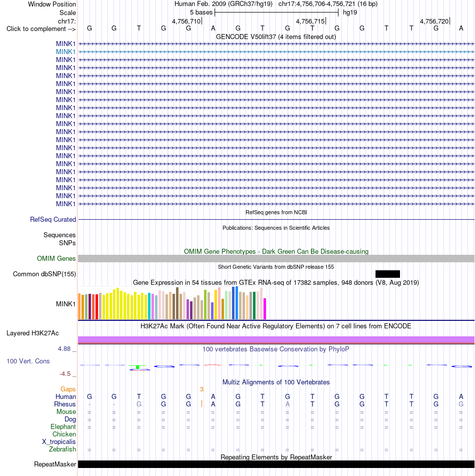Viewport: 475px width, 476px height.
Task: Click the tall dark-brown bar in GTEx chart
Action: [x=177, y=303]
